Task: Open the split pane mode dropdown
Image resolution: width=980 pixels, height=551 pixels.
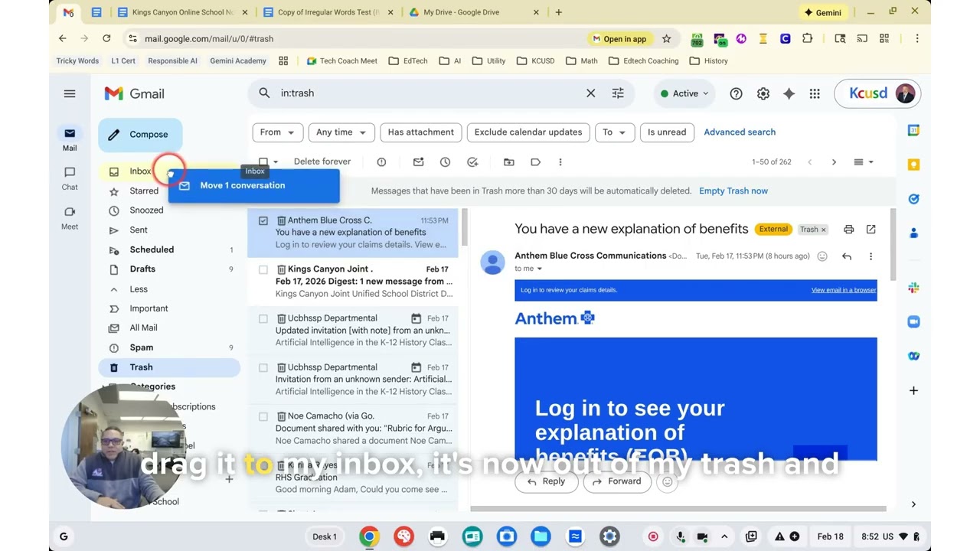Action: [x=864, y=161]
